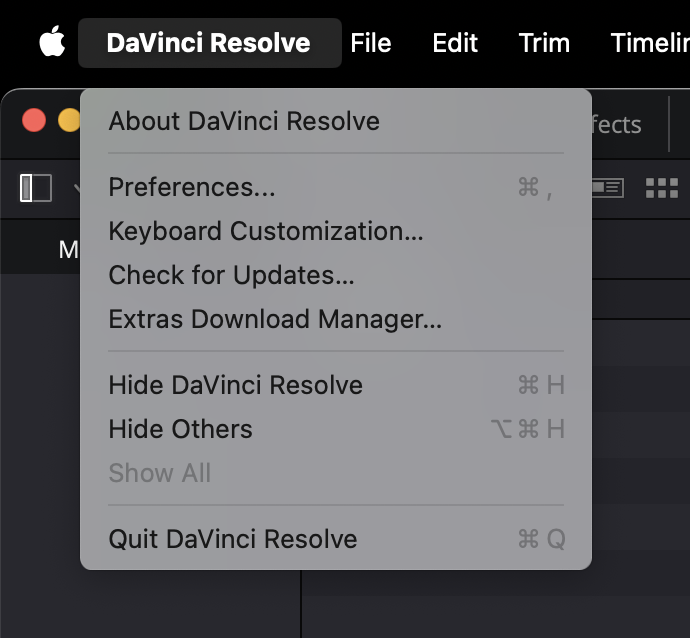
Task: Close the DaVinci Resolve window
Action: (34, 121)
